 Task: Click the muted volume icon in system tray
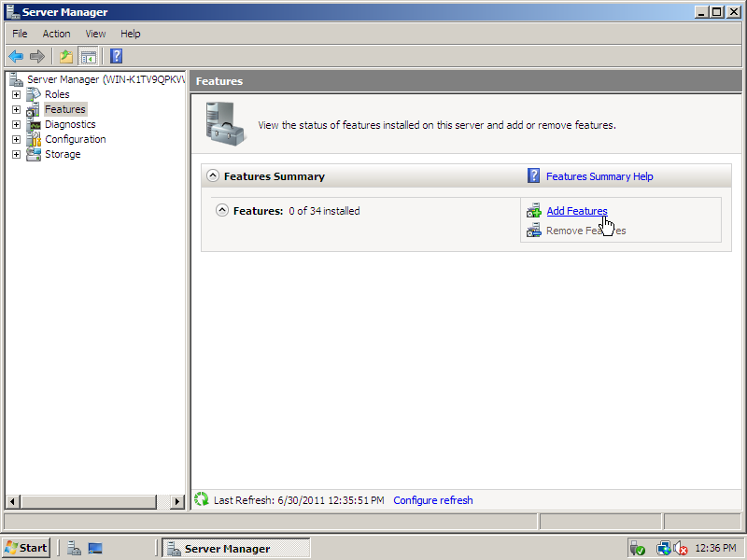point(681,548)
